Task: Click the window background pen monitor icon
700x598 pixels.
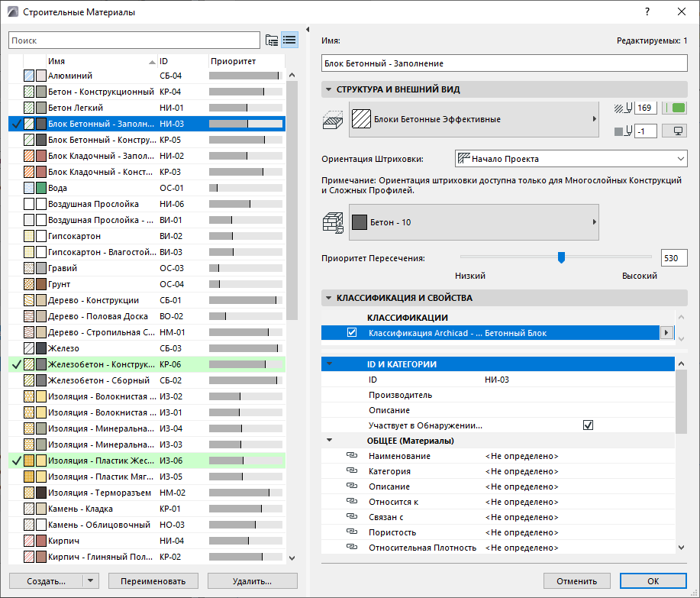Action: (676, 131)
